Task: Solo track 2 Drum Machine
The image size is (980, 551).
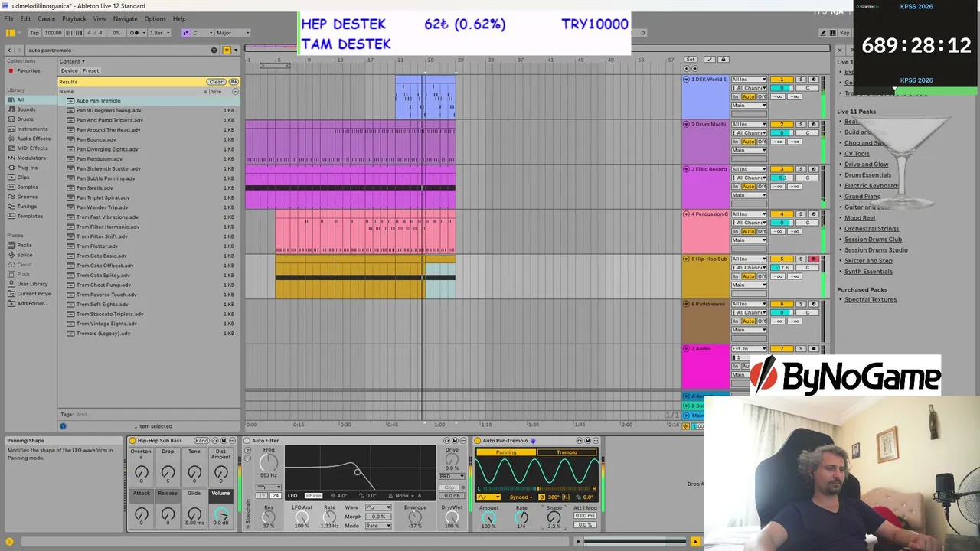Action: point(801,124)
